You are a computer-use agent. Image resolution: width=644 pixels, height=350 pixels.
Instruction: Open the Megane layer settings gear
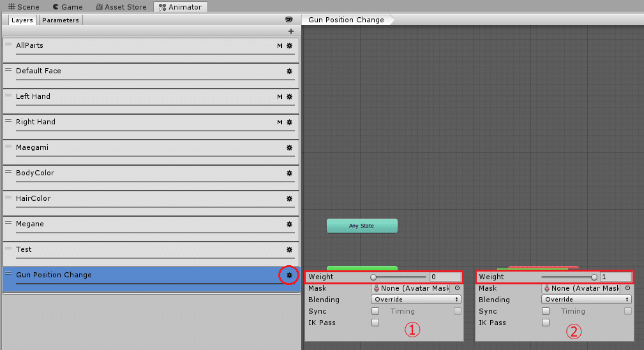(x=290, y=224)
